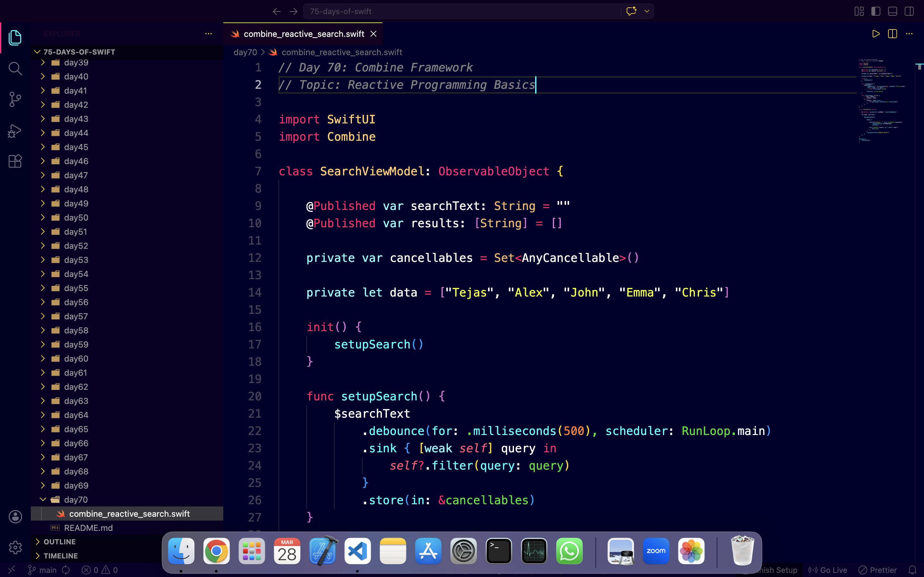Toggle the secondary side bar
Viewport: 924px width, 577px height.
909,12
